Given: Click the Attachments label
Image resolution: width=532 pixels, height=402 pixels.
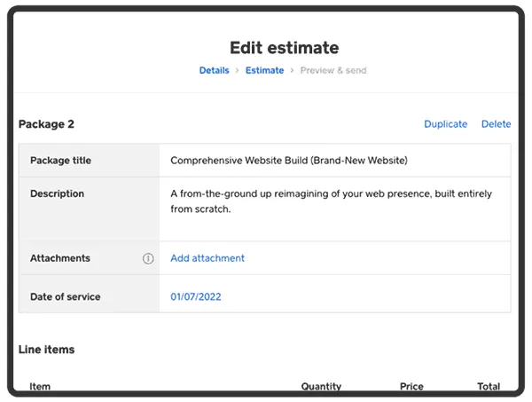Looking at the screenshot, I should (60, 258).
